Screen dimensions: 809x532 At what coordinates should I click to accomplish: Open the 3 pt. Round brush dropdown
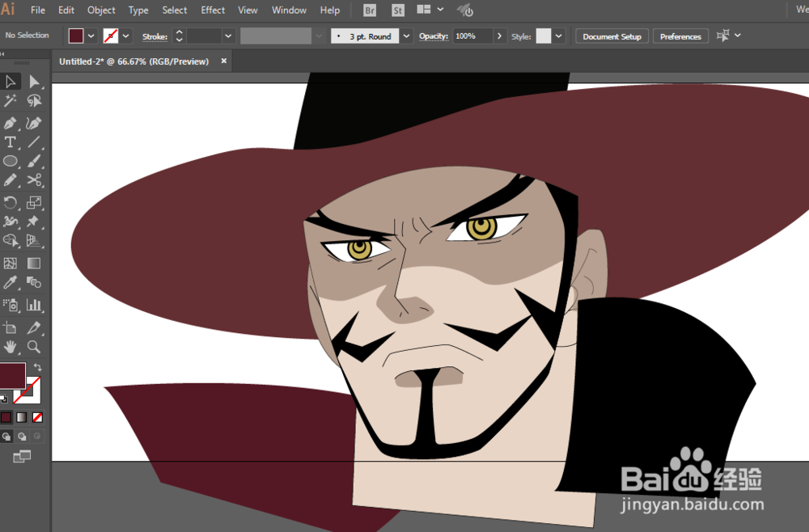(407, 36)
